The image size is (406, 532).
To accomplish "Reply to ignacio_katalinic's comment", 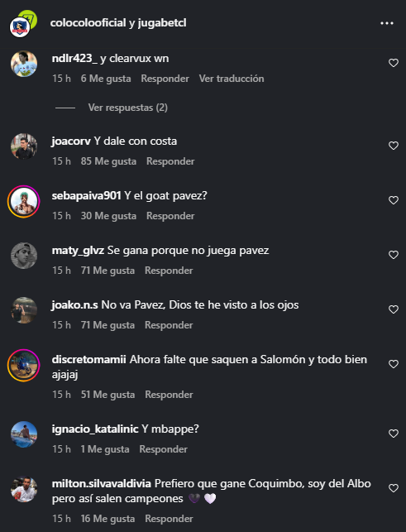I will click(163, 449).
